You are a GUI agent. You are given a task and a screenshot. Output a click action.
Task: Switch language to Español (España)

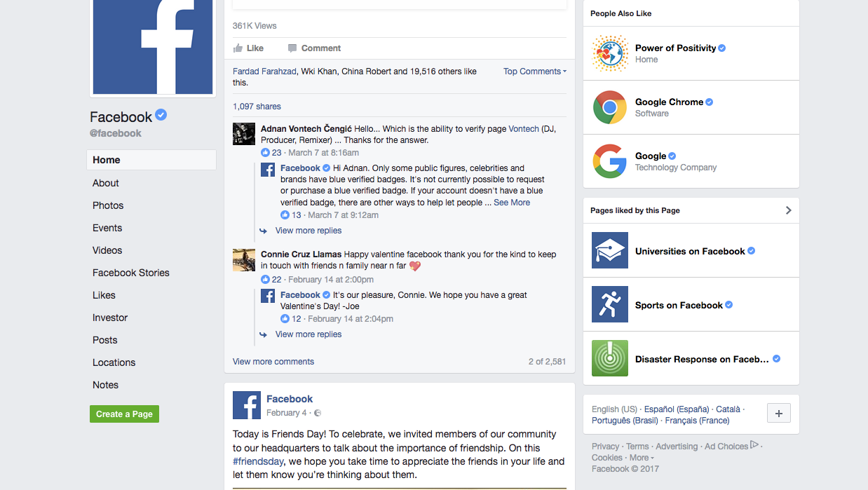click(677, 409)
